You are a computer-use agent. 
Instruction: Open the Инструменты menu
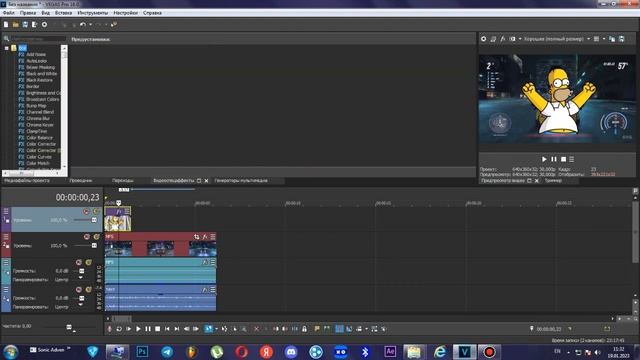93,13
